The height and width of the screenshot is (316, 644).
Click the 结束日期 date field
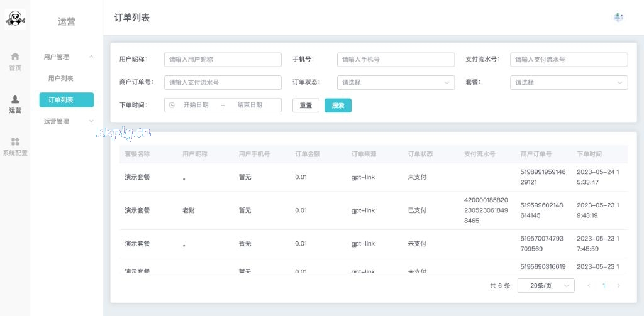click(x=250, y=105)
